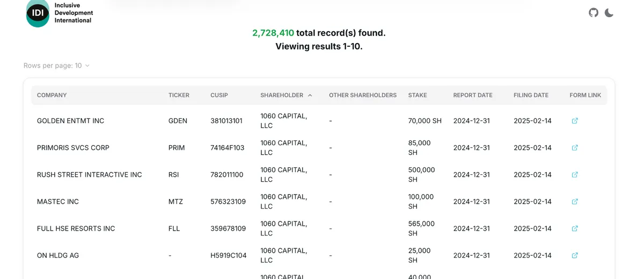Click CUSIP 381013101

(226, 121)
